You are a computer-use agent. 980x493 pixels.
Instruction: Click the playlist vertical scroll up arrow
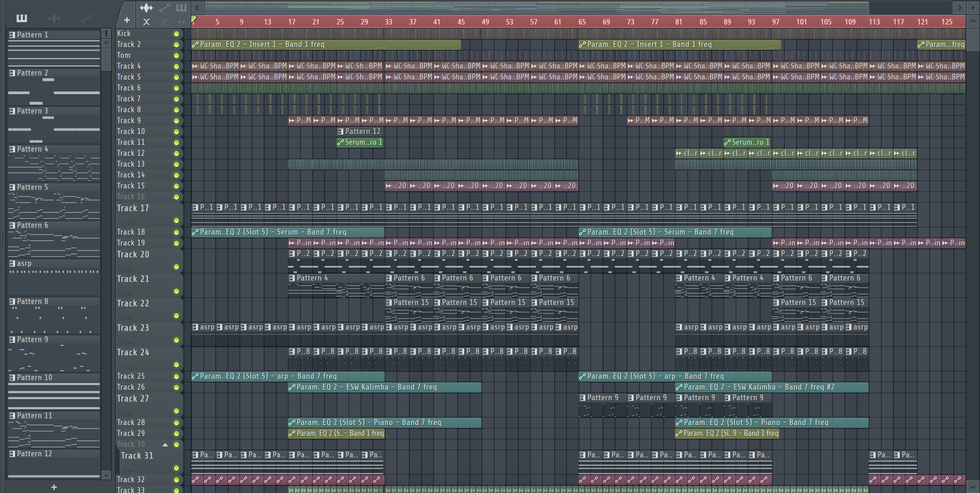[x=973, y=21]
